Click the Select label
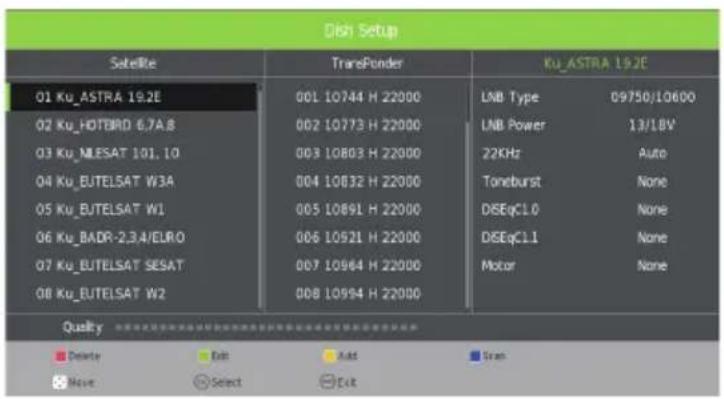724x399 pixels. [x=226, y=382]
